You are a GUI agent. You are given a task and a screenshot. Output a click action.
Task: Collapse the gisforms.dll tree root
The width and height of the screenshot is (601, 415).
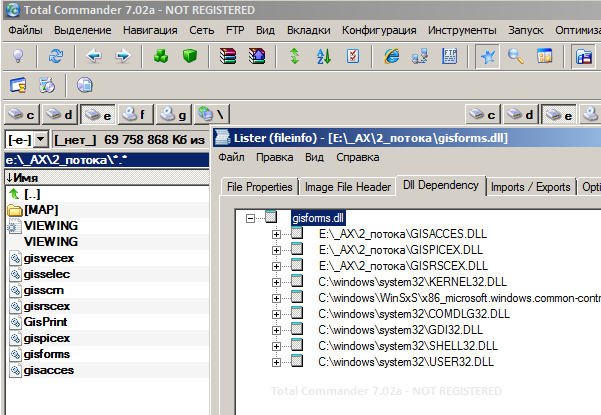coord(250,218)
